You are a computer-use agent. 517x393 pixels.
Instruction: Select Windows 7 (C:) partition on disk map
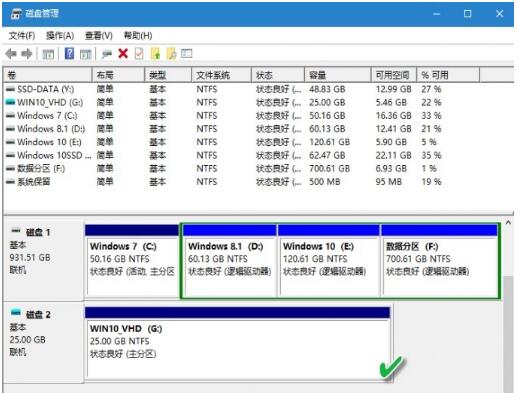[x=132, y=260]
